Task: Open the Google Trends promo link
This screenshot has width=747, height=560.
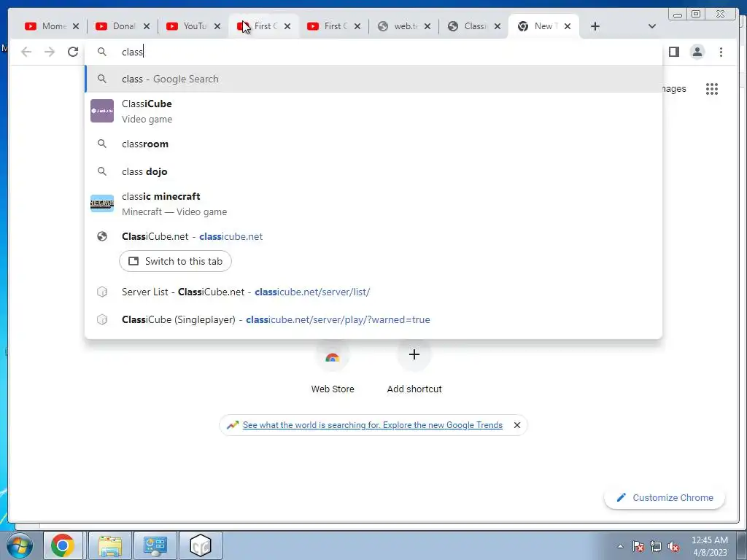Action: pyautogui.click(x=373, y=425)
